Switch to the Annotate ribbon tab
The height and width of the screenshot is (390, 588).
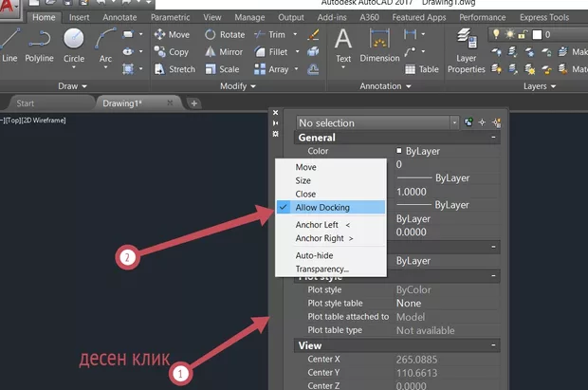(120, 17)
